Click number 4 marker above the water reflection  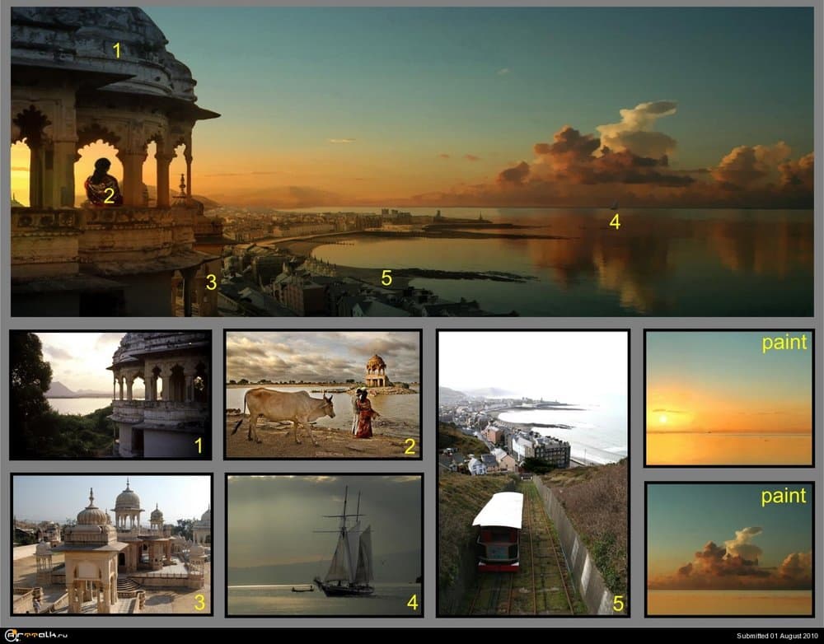click(615, 222)
